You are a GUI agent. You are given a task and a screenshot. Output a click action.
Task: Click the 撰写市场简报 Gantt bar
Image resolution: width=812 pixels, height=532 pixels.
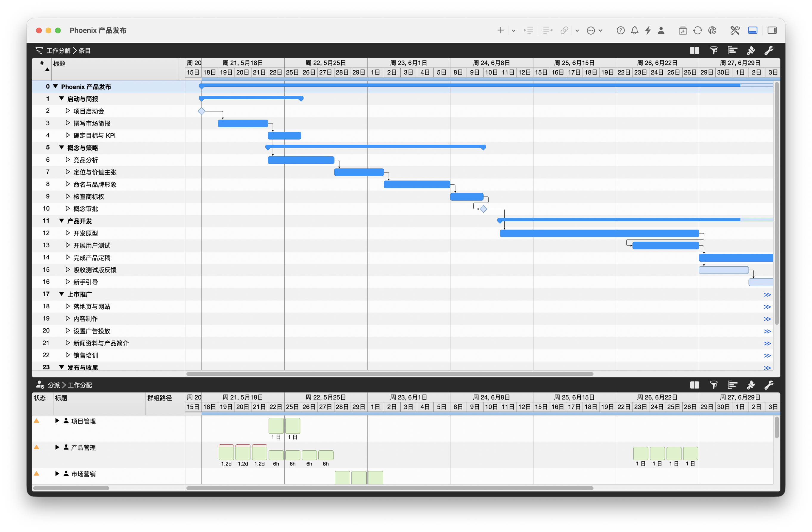[x=243, y=123]
